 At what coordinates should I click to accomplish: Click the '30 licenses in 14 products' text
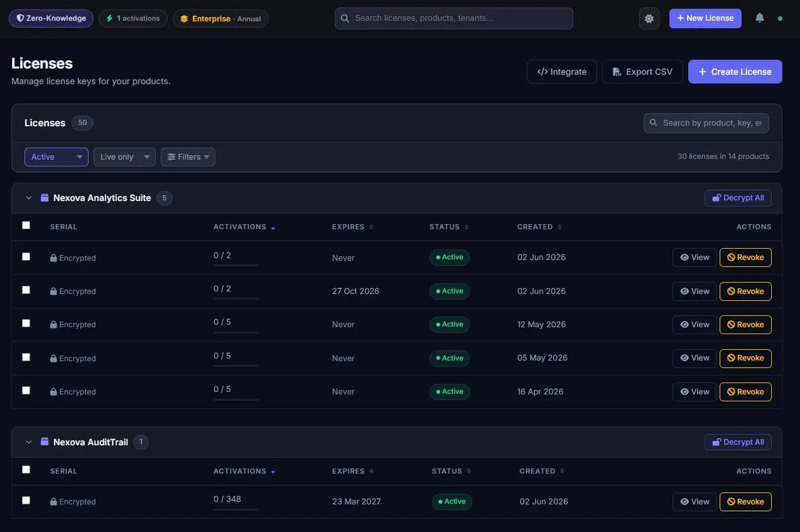coord(723,157)
